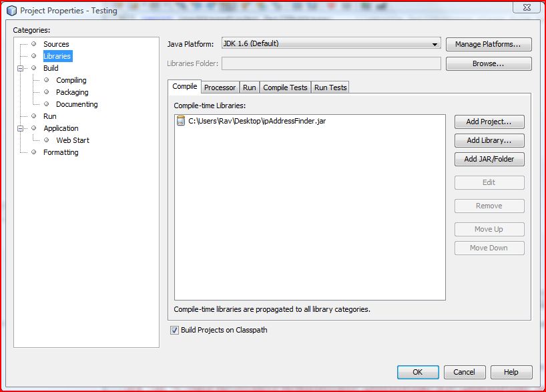Viewport: 546px width, 392px height.
Task: Select the Packaging category
Action: [72, 92]
